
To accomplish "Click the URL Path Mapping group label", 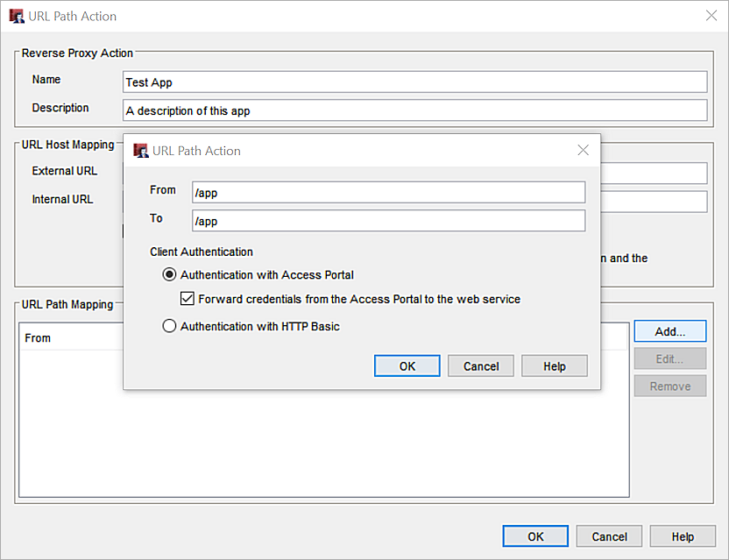I will pos(67,304).
